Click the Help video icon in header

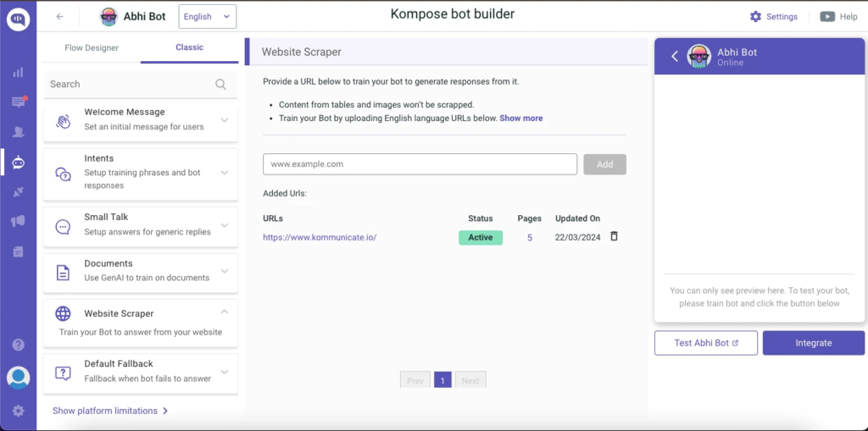coord(827,17)
